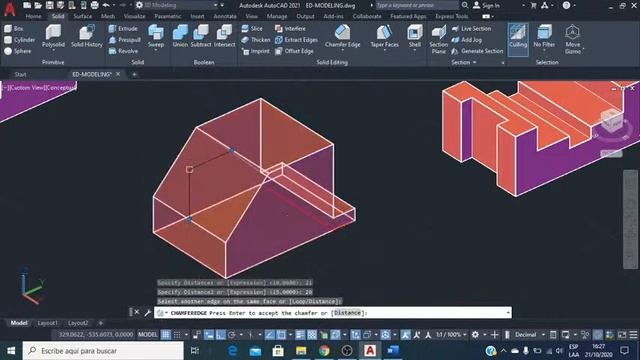Screen dimensions: 640x360
Task: Select the Thicken tool
Action: tap(256, 40)
